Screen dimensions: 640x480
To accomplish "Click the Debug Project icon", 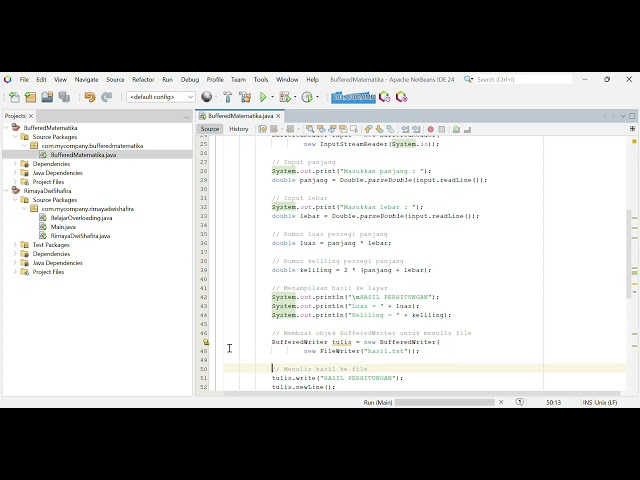I will coord(284,97).
